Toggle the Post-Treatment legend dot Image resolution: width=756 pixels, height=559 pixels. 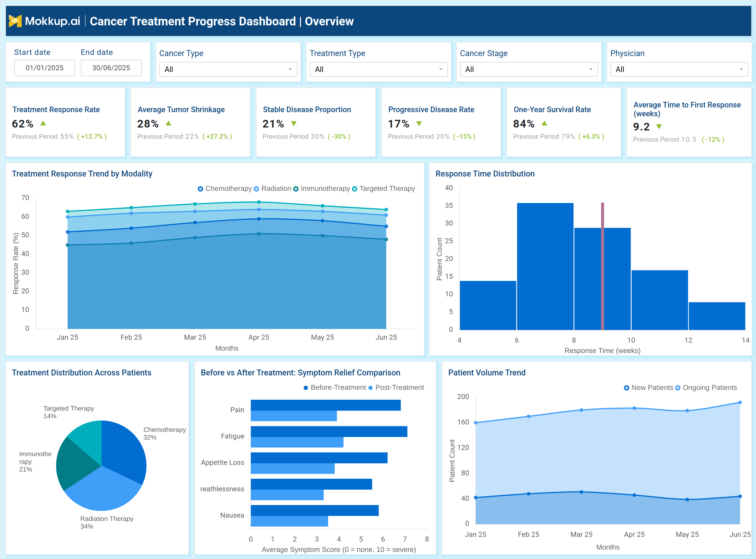point(370,388)
